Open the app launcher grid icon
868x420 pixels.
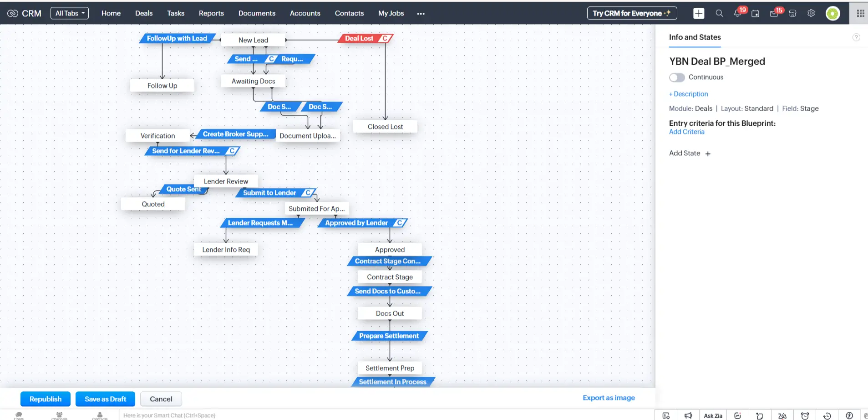tap(860, 13)
